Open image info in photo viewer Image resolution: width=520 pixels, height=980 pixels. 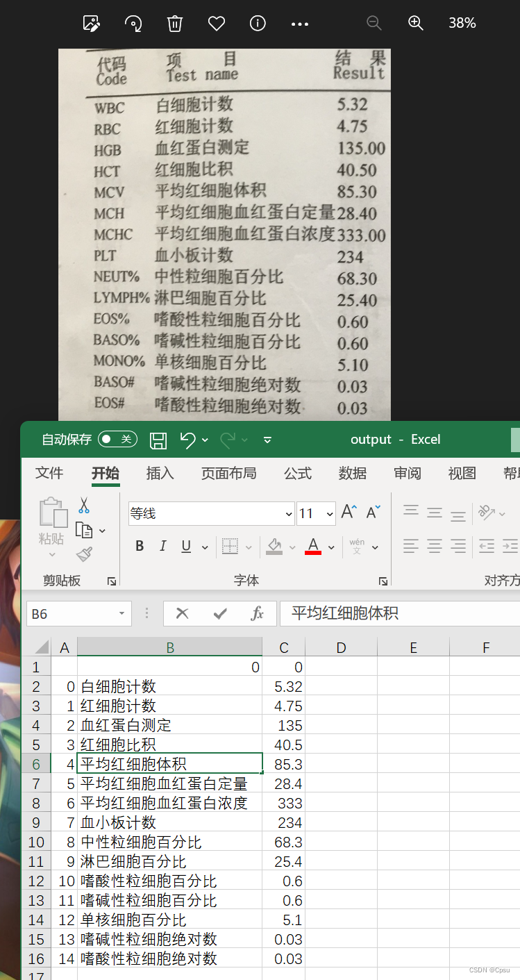(258, 24)
